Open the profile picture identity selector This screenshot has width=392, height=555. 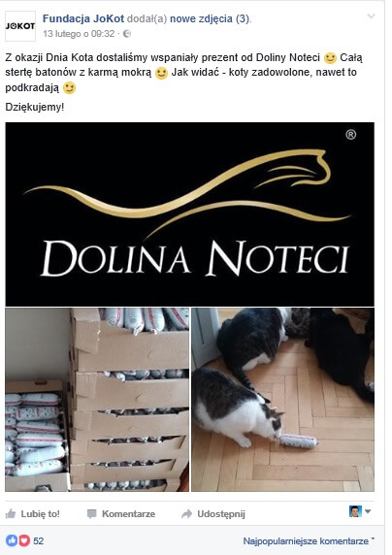[x=360, y=511]
